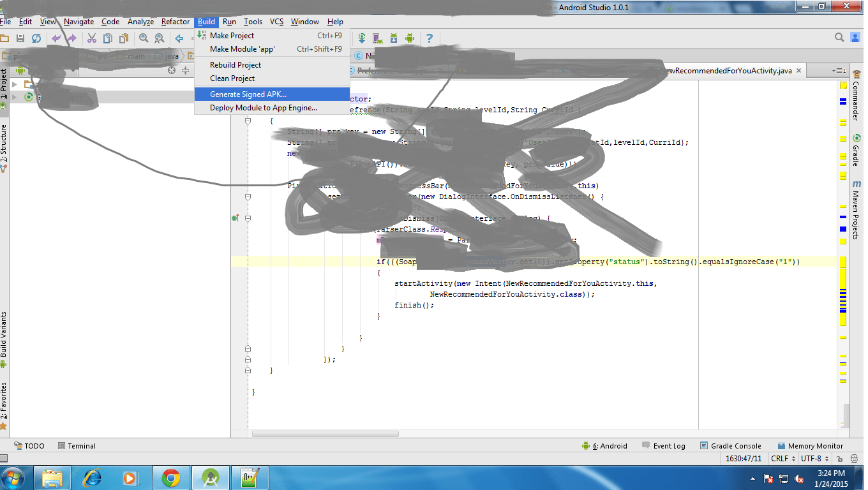Close the NewRecommendedForYouActivity.java tab
868x490 pixels.
800,71
